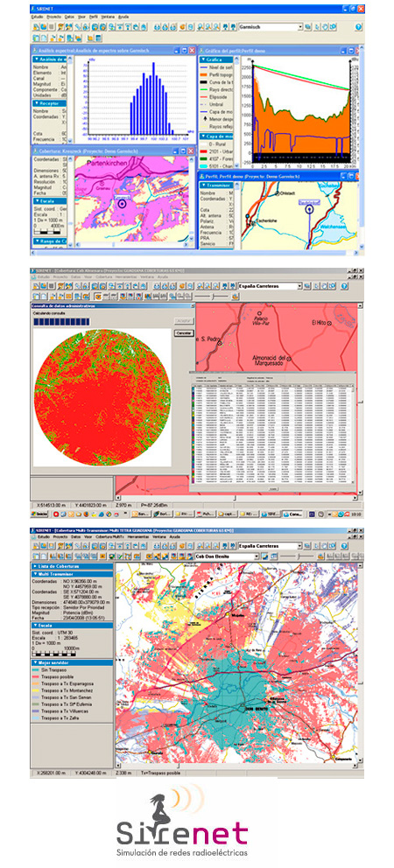Open the help icon in the Garmisch SIRENET window
The width and height of the screenshot is (394, 868).
point(358,26)
